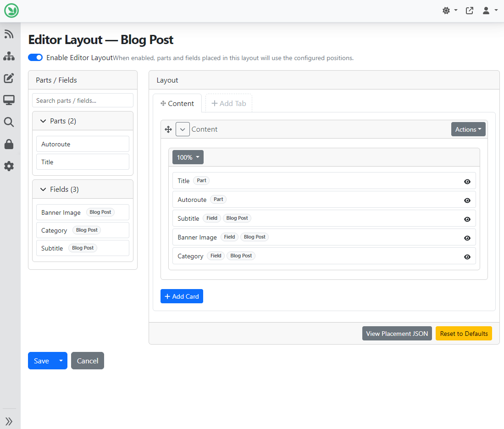This screenshot has height=429, width=504.
Task: Select the Content tab
Action: click(x=177, y=104)
